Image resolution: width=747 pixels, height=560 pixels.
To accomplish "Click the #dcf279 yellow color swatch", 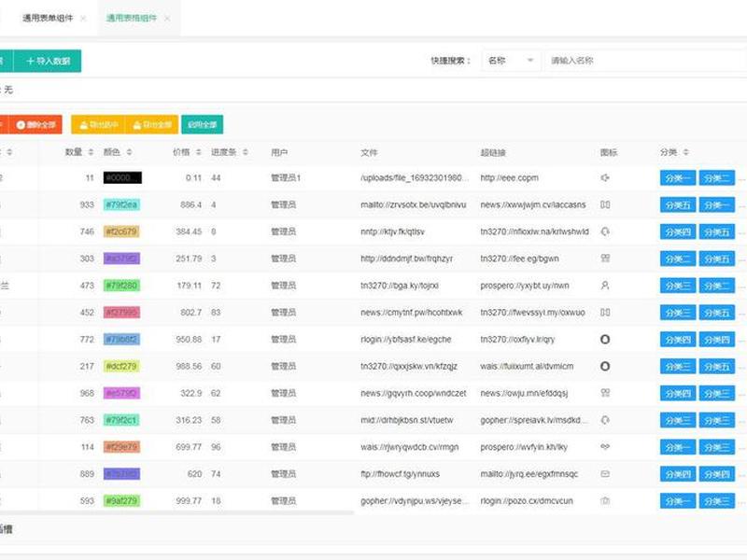I will pos(121,366).
